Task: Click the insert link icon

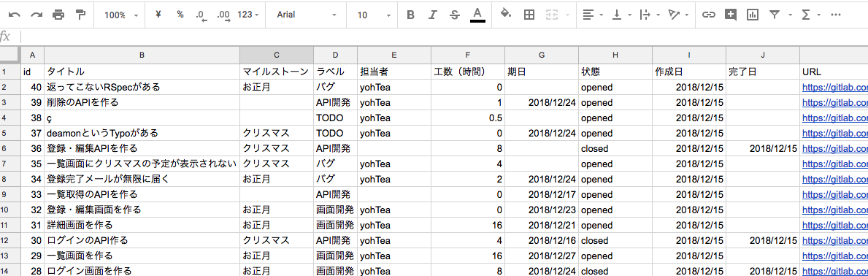Action: 708,15
